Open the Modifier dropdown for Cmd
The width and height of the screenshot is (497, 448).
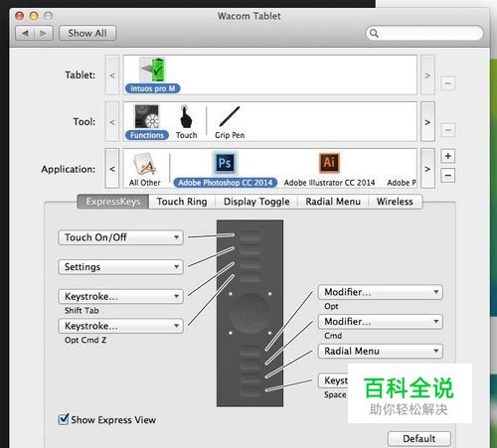point(381,322)
